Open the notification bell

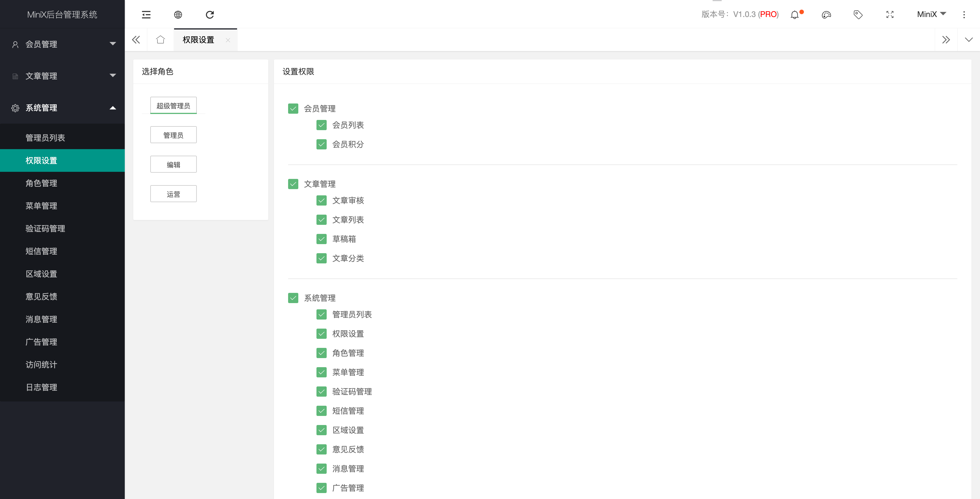[x=795, y=14]
